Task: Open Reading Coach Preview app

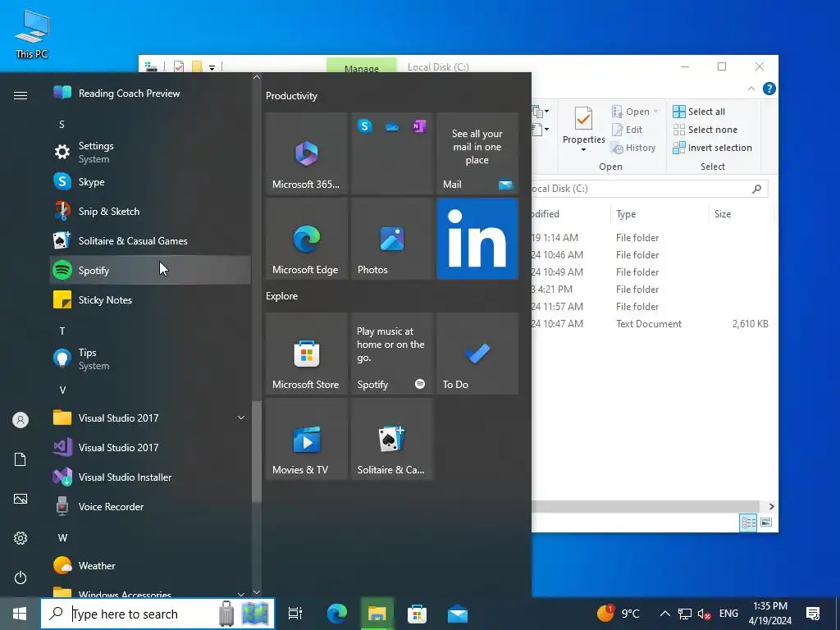Action: coord(150,94)
